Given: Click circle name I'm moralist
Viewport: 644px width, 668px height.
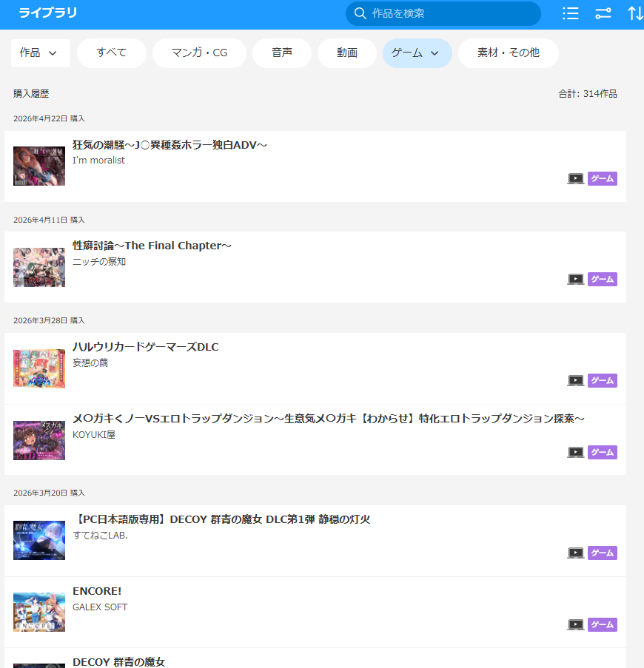Looking at the screenshot, I should 98,161.
